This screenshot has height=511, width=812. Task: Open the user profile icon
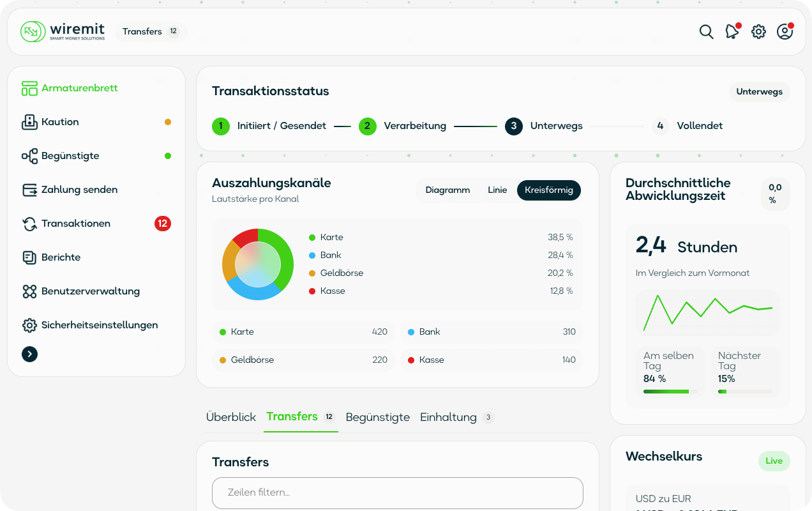[785, 31]
